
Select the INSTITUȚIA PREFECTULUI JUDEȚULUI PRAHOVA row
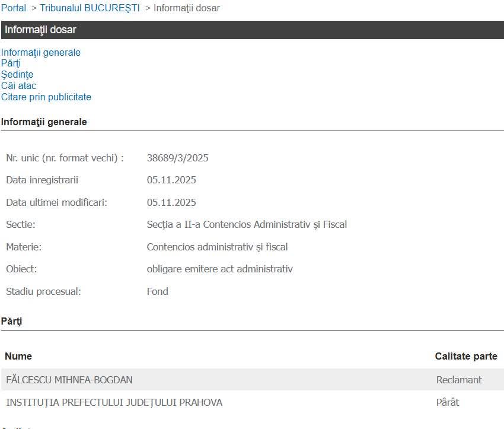[x=114, y=403]
